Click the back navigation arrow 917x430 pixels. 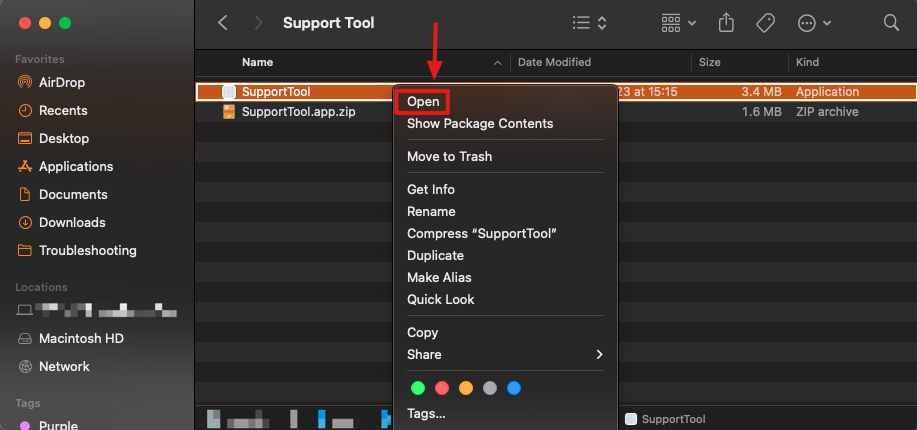click(x=222, y=22)
